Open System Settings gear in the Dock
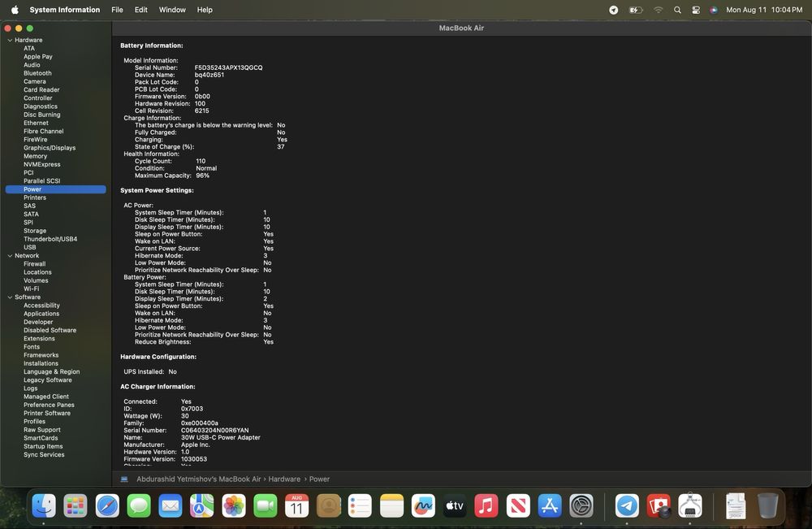 581,505
